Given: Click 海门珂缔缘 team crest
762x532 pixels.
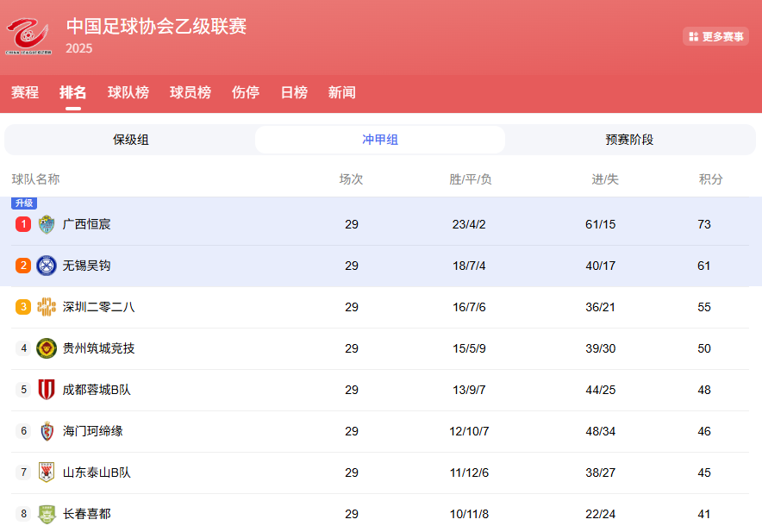Looking at the screenshot, I should point(47,431).
